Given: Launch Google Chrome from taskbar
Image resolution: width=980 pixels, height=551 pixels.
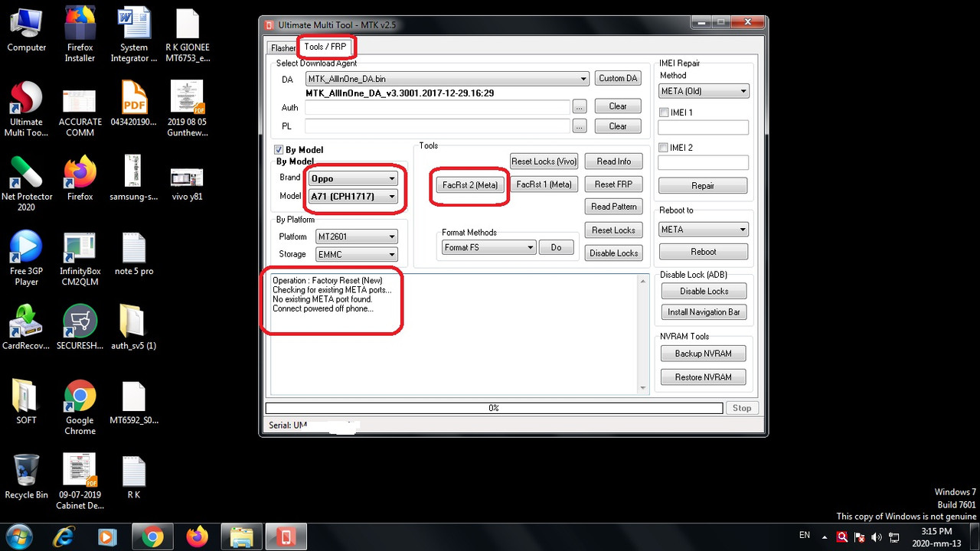Looking at the screenshot, I should point(152,536).
